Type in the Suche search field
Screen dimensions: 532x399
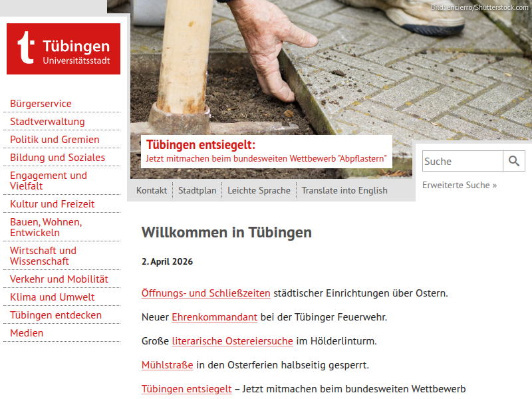pyautogui.click(x=462, y=161)
